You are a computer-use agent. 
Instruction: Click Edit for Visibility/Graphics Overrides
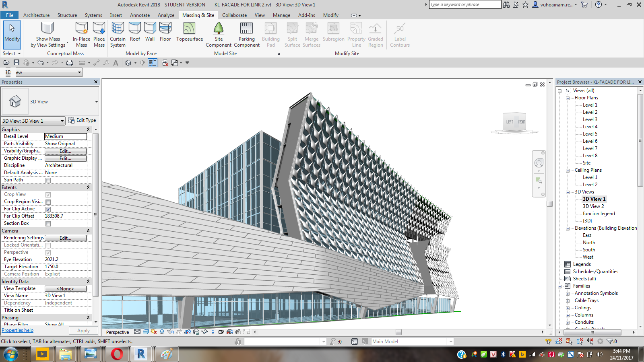click(66, 151)
